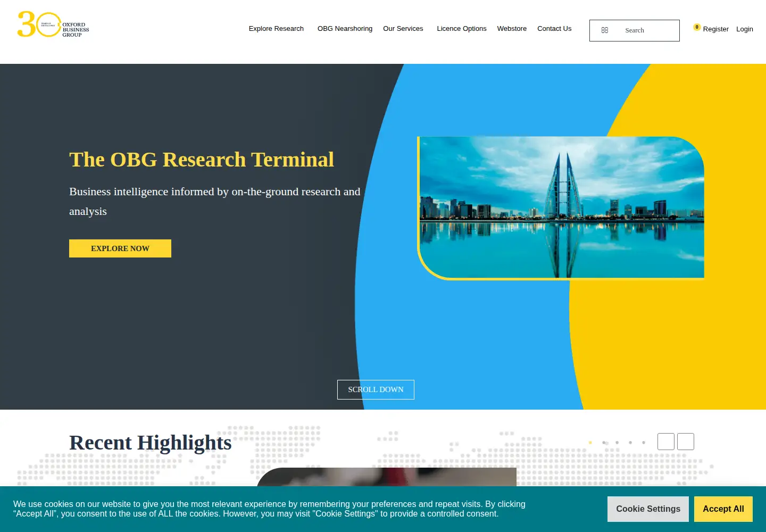Click the Register link

tap(715, 29)
